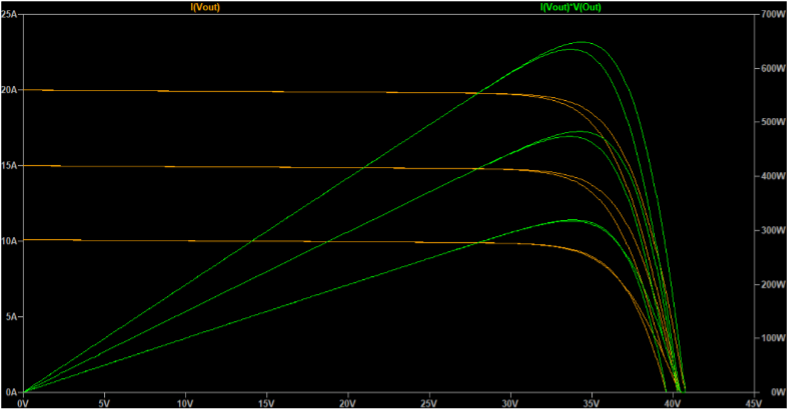Click the 25V horizontal axis label
Screen dimensions: 788x410
pos(429,403)
